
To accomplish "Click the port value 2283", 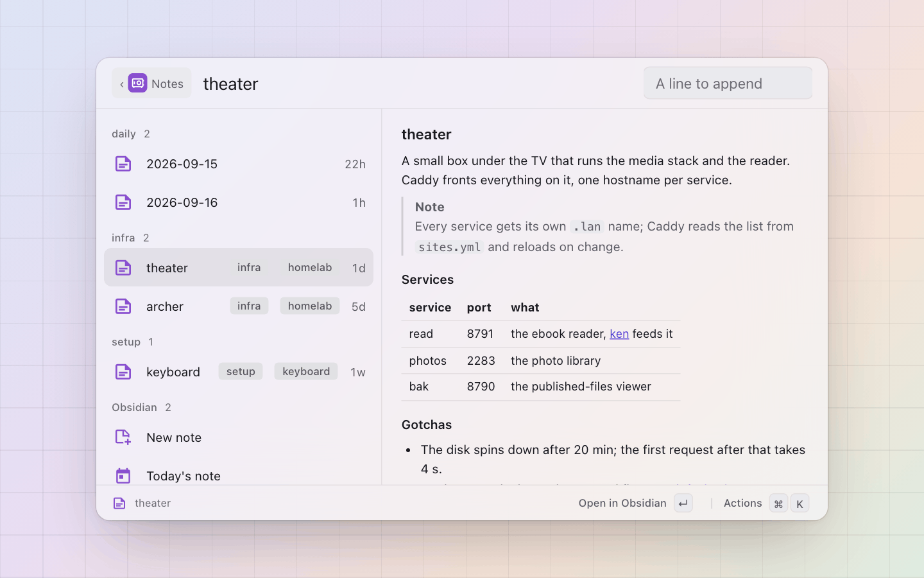I will pos(481,361).
